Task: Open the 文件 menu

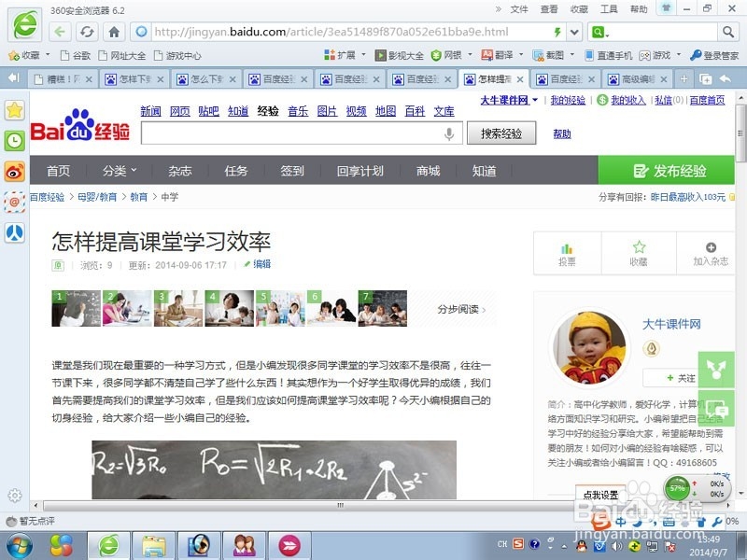Action: [519, 9]
